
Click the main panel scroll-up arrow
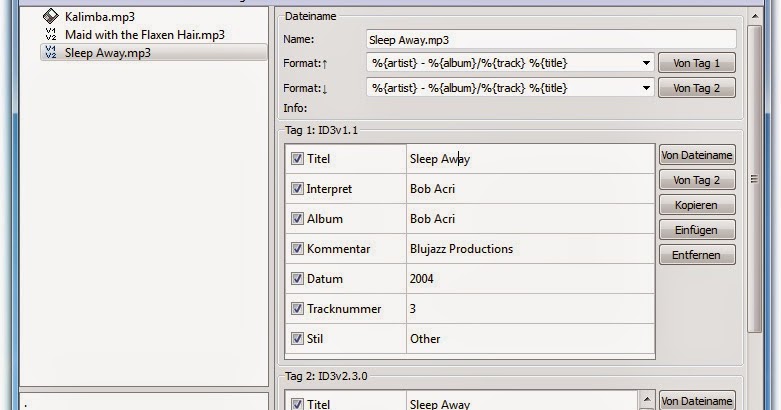(754, 16)
